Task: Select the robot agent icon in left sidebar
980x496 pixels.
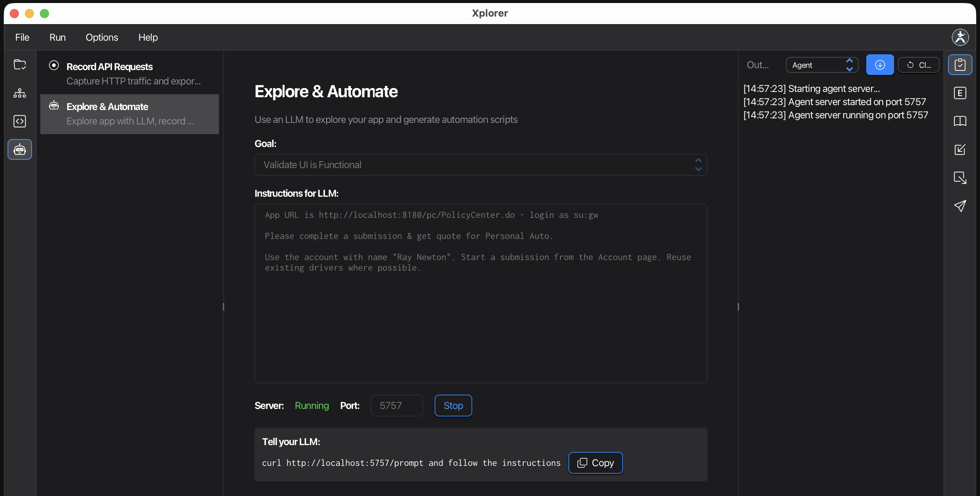Action: pyautogui.click(x=19, y=149)
